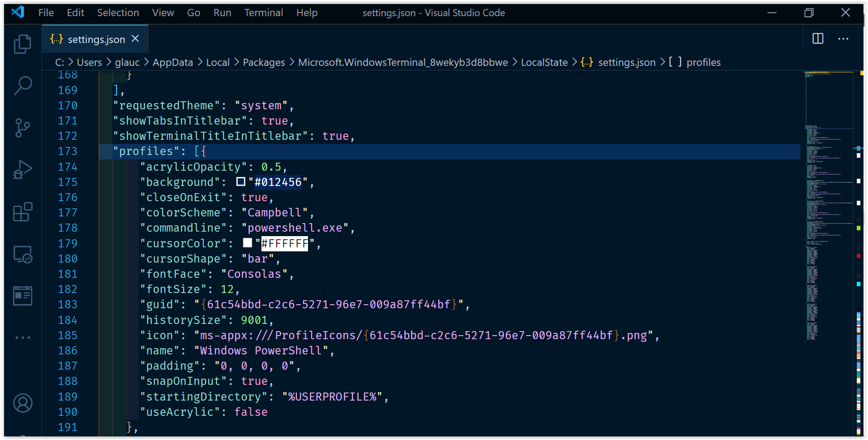Screen dimensions: 868x440
Task: Open the Search view icon
Action: (x=22, y=85)
